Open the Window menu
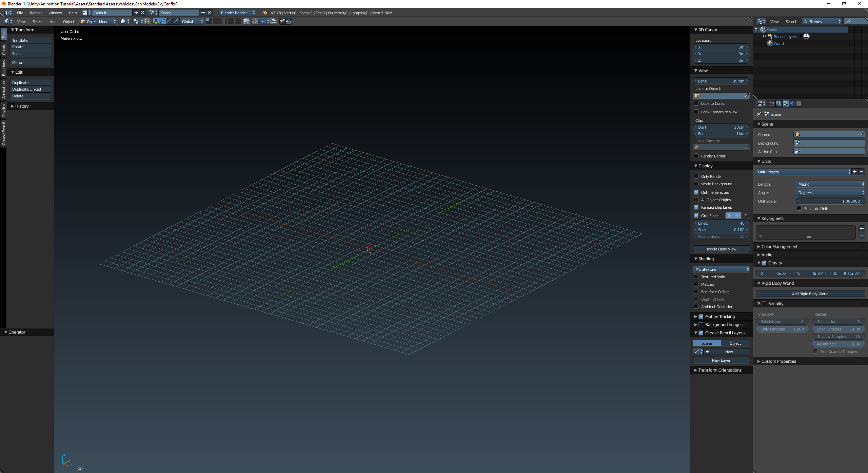The height and width of the screenshot is (473, 868). [55, 13]
